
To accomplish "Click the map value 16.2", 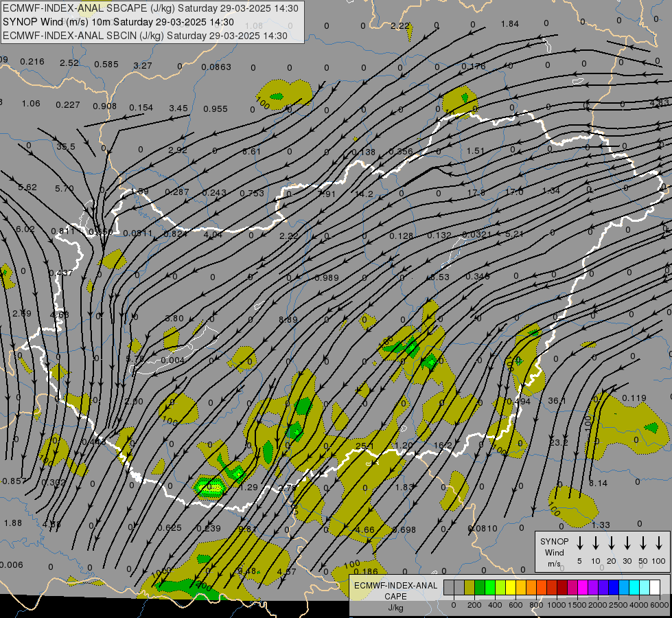I will (443, 445).
